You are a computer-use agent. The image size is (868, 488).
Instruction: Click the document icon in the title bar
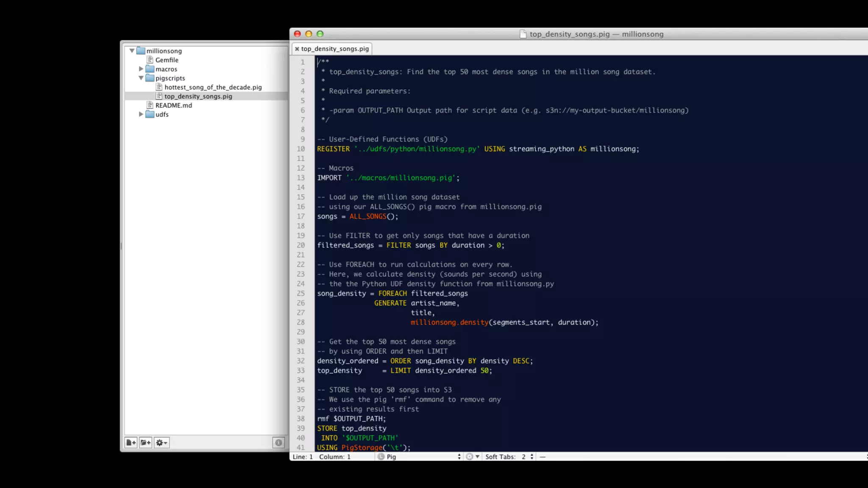point(523,34)
